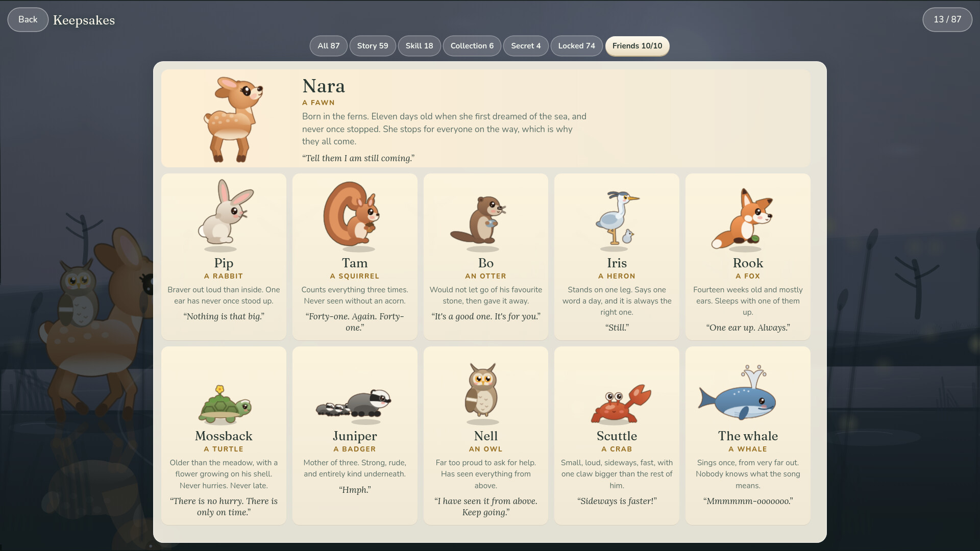This screenshot has height=551, width=980.
Task: Show the All 87 keepsakes tab
Action: click(x=329, y=46)
